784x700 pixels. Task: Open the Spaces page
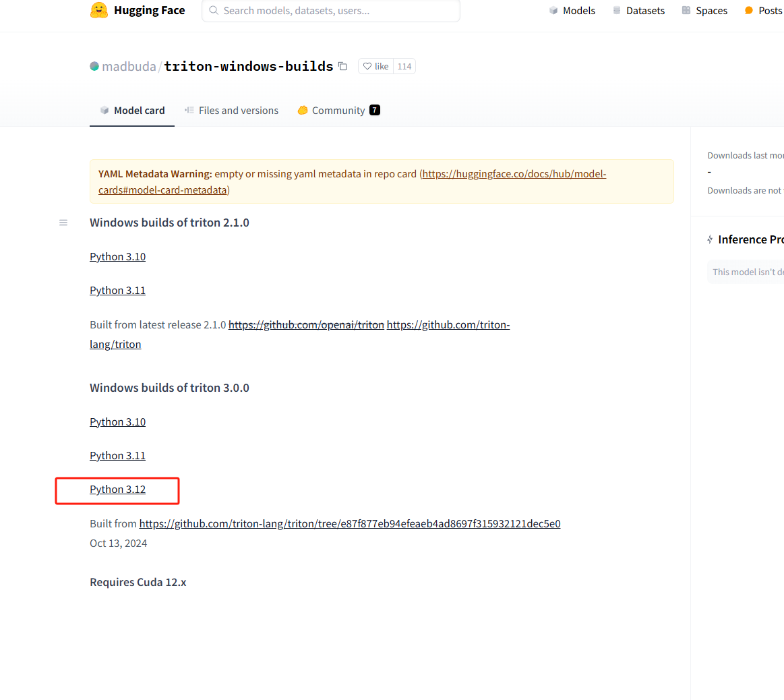[x=704, y=11]
